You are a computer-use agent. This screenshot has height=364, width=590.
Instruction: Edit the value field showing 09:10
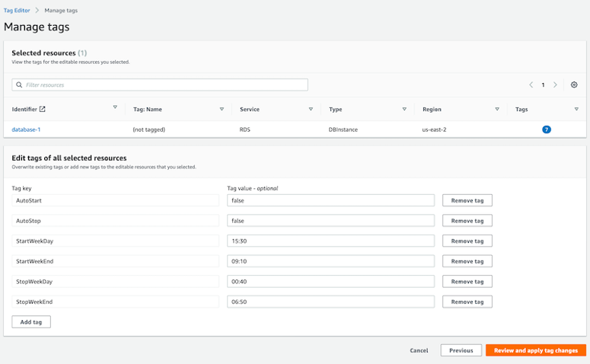pyautogui.click(x=330, y=261)
